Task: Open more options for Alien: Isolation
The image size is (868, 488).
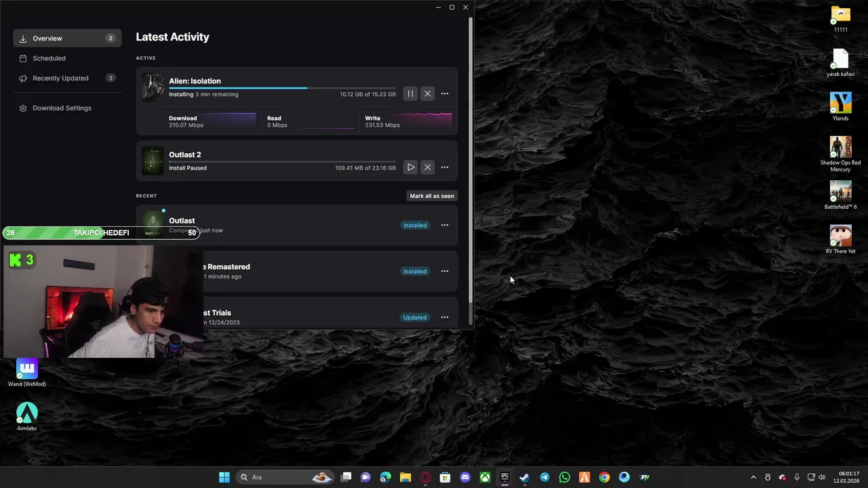Action: click(x=445, y=94)
